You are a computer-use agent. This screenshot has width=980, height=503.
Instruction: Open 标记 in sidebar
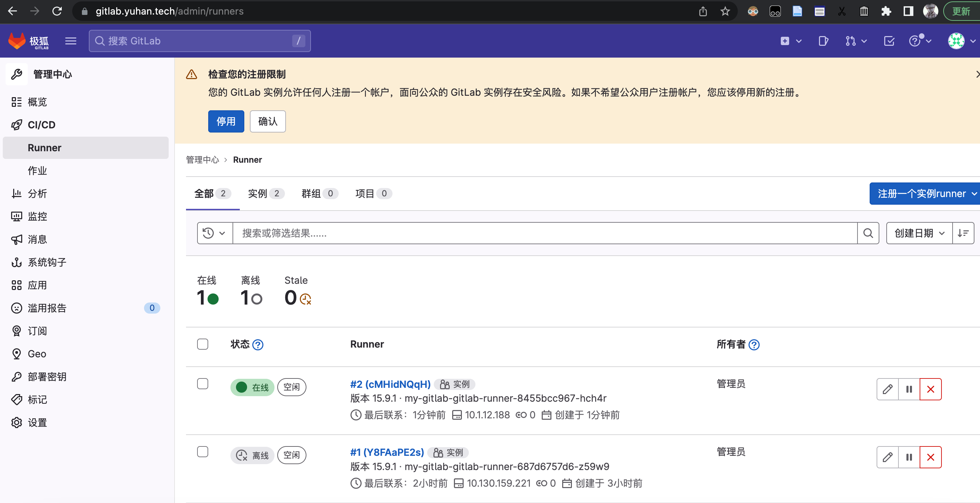(x=86, y=400)
